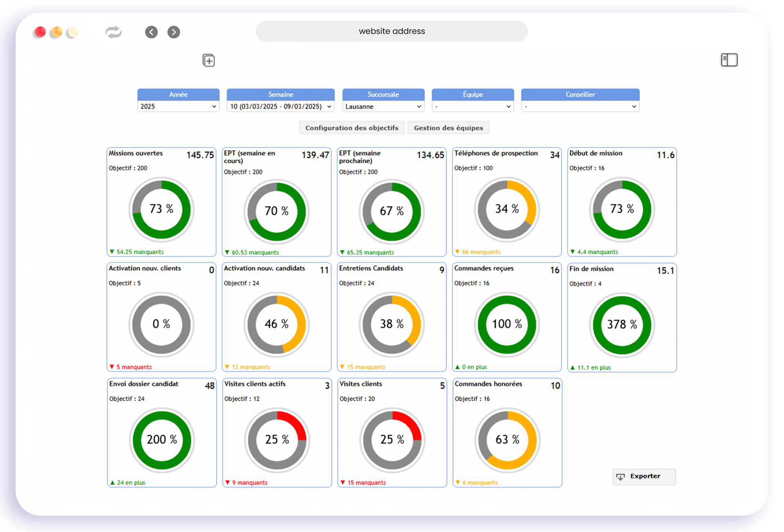Click the Commandes honorées 63% gauge
The height and width of the screenshot is (532, 784).
[507, 440]
